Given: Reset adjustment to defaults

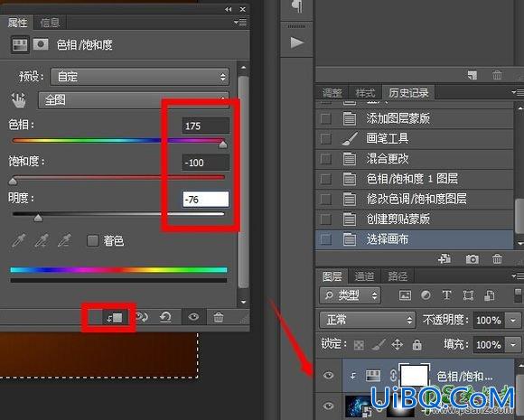Looking at the screenshot, I should click(165, 317).
